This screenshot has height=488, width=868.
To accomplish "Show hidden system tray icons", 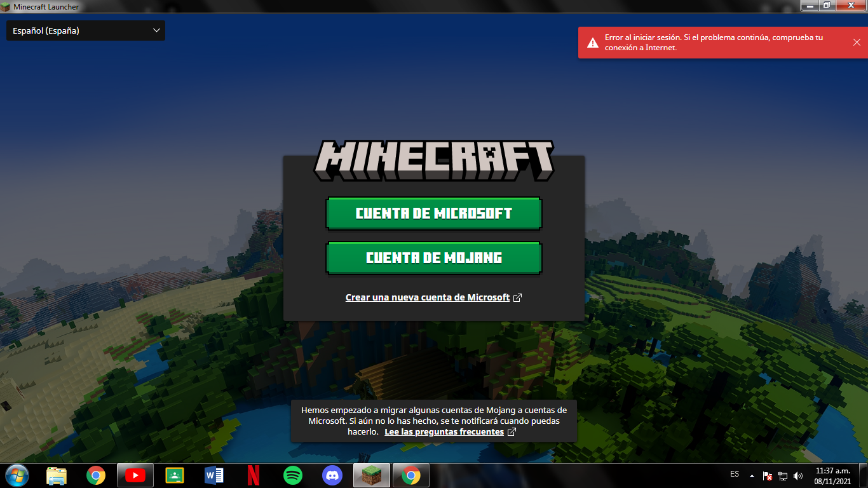I will 752,475.
